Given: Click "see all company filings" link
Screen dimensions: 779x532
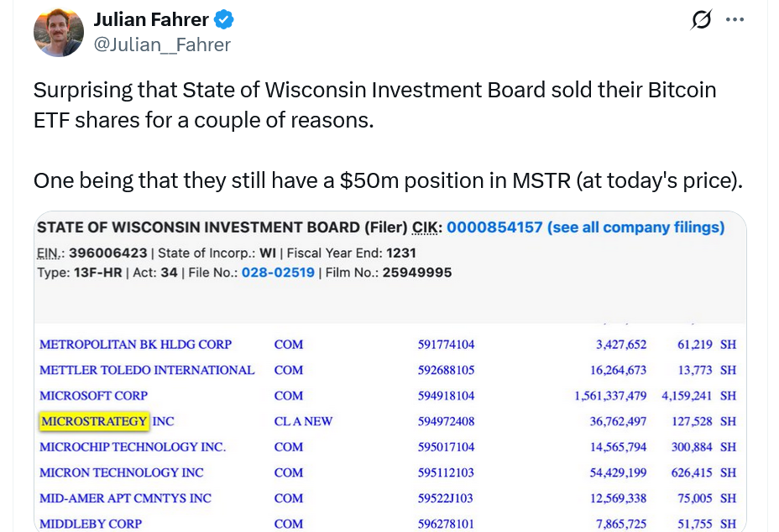Looking at the screenshot, I should click(635, 227).
